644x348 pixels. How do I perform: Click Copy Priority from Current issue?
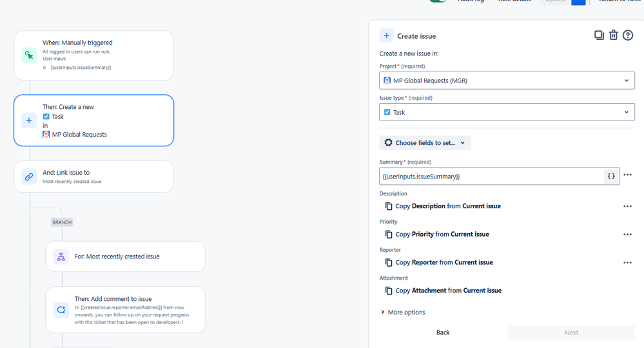coord(442,235)
